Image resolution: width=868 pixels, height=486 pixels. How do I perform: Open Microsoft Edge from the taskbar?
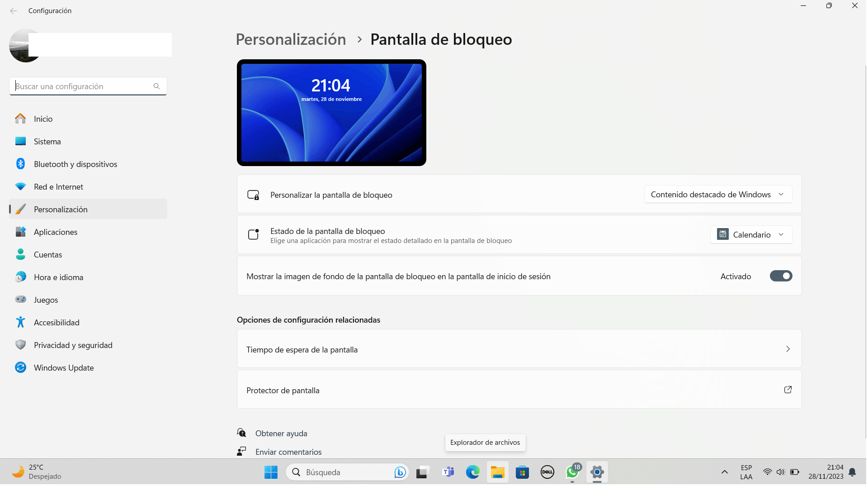(472, 472)
